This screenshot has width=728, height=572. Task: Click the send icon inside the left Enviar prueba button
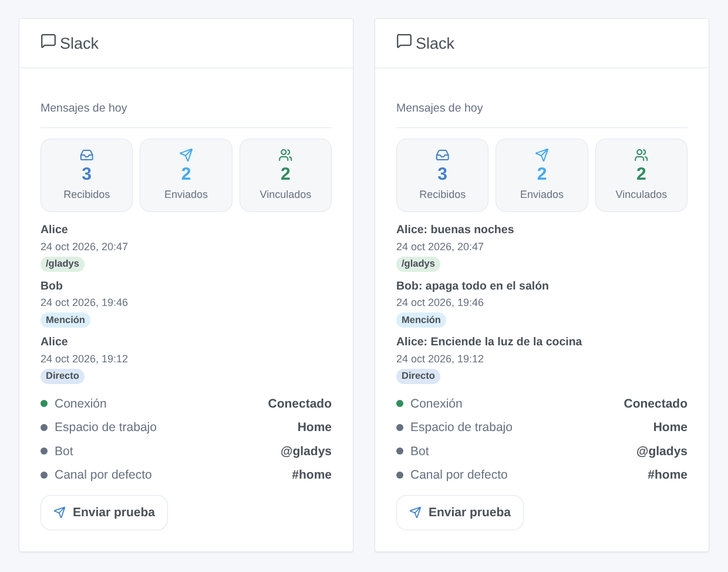coord(60,512)
